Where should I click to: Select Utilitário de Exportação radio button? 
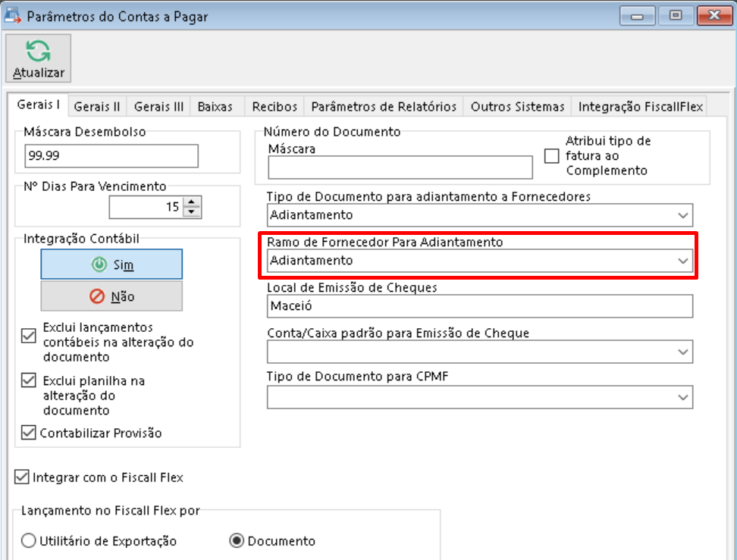point(29,541)
